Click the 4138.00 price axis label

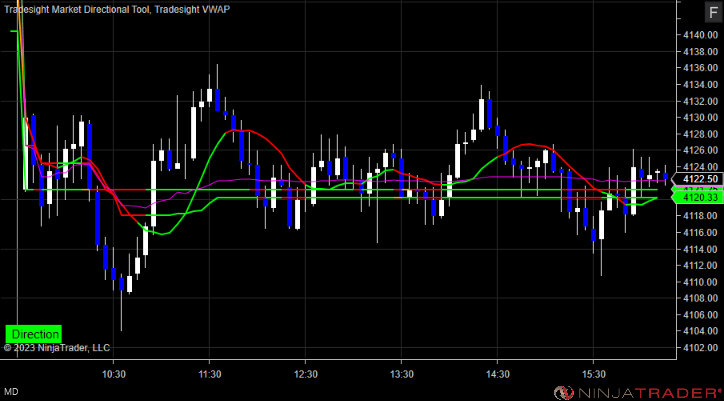click(x=701, y=52)
